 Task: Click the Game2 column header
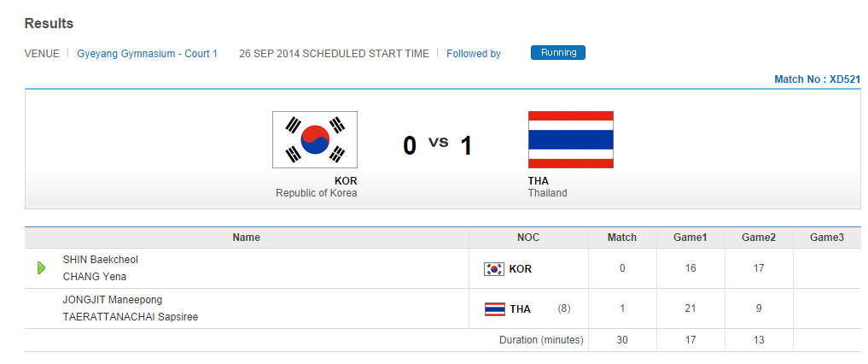click(x=758, y=238)
